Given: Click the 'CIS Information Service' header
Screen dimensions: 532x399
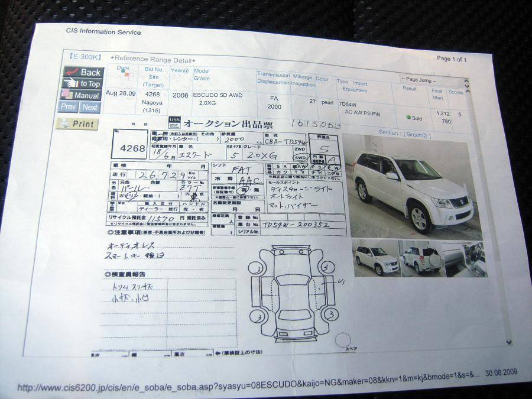Looking at the screenshot, I should pos(103,31).
